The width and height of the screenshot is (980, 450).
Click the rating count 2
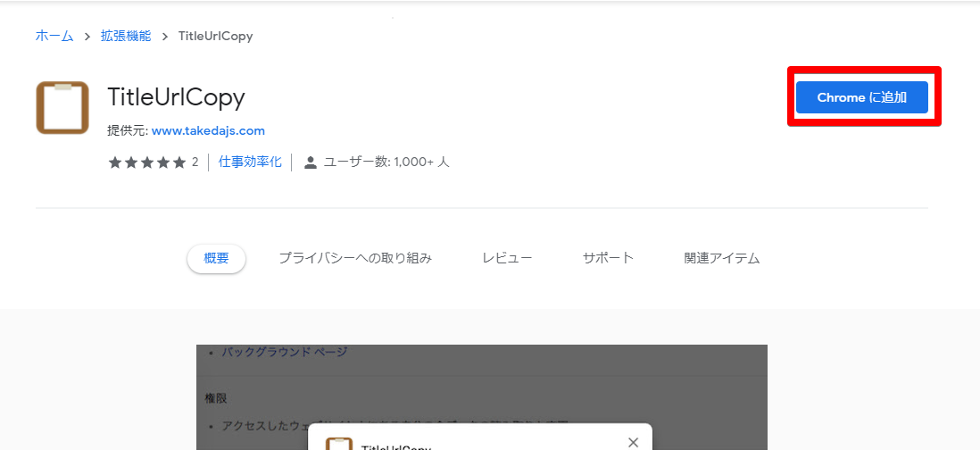tap(195, 162)
